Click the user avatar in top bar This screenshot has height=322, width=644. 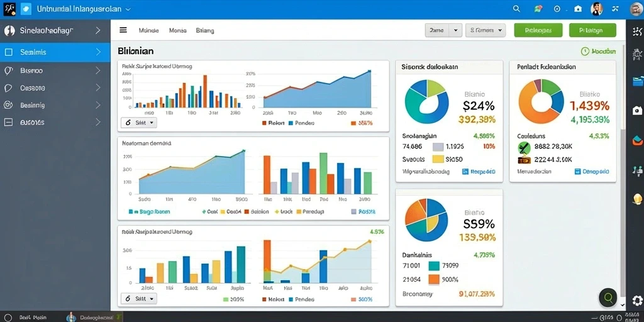click(x=596, y=9)
